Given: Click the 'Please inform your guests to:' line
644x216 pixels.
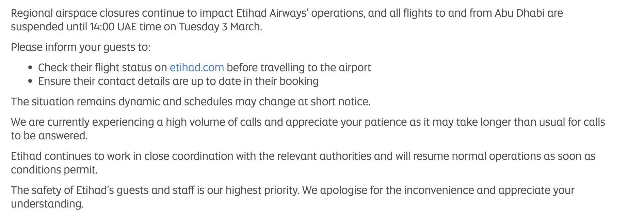Looking at the screenshot, I should coord(80,47).
